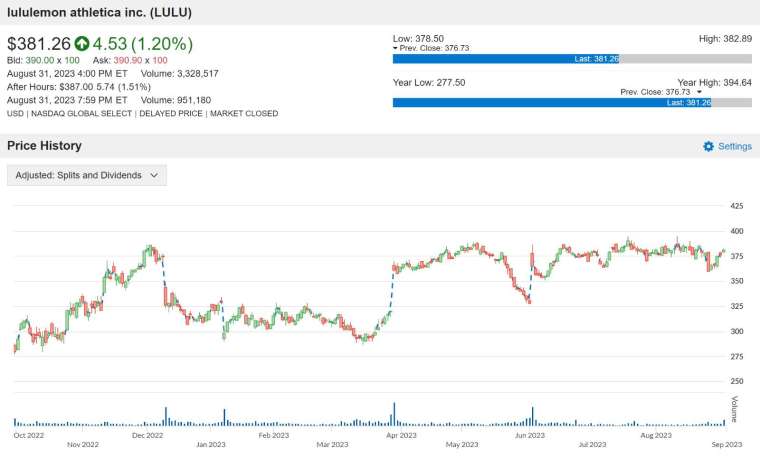Click Bid value 390.00
The height and width of the screenshot is (457, 760).
(x=40, y=60)
